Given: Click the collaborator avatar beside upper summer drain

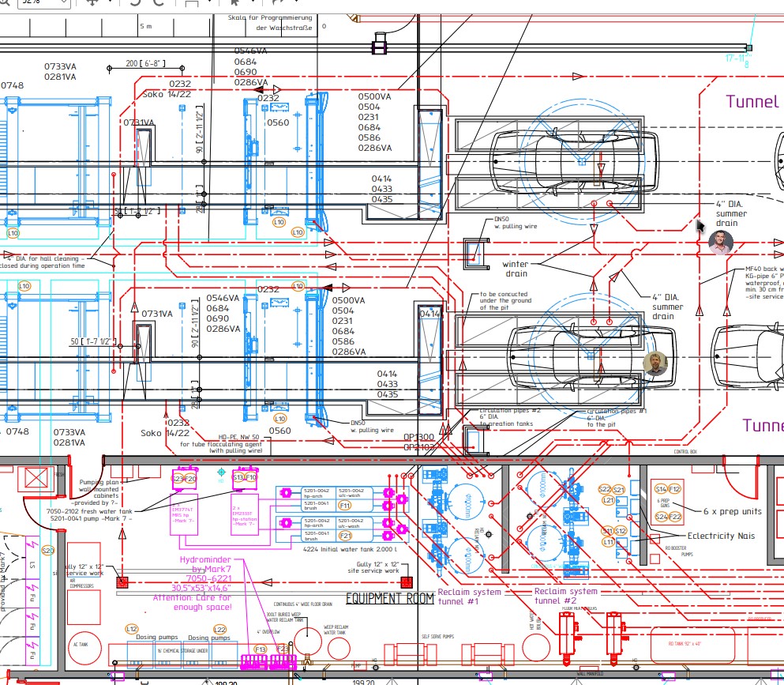Looking at the screenshot, I should click(720, 243).
